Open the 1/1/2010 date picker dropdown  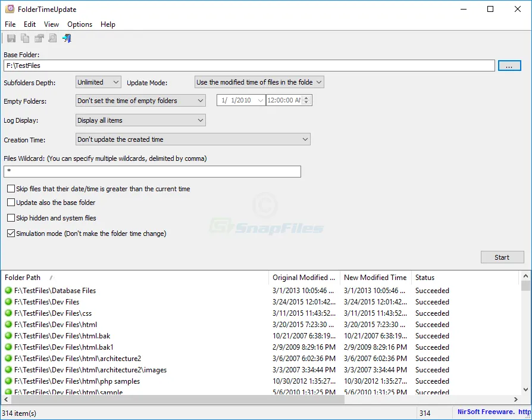pos(260,101)
